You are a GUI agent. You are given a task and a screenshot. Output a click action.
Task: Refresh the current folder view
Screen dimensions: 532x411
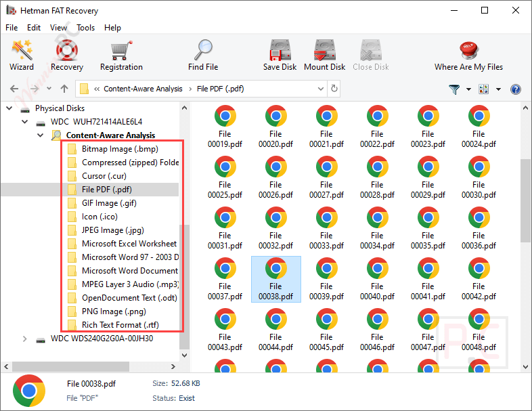pos(334,89)
